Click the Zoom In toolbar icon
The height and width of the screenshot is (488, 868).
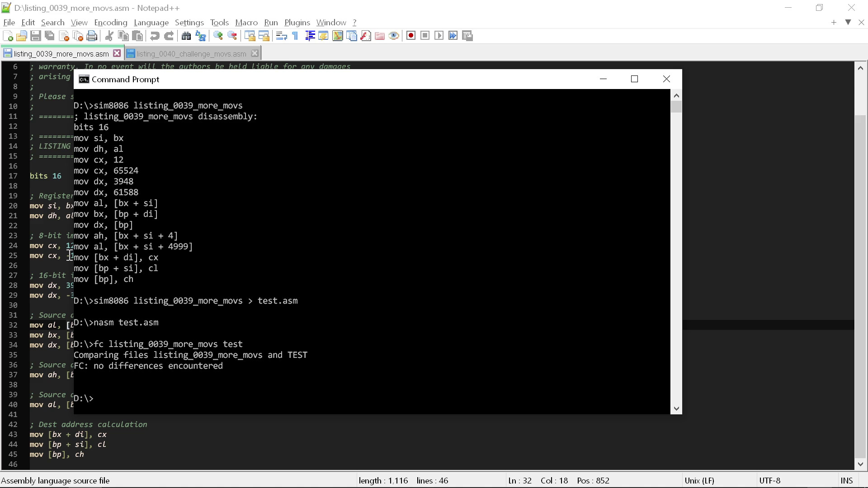[218, 36]
